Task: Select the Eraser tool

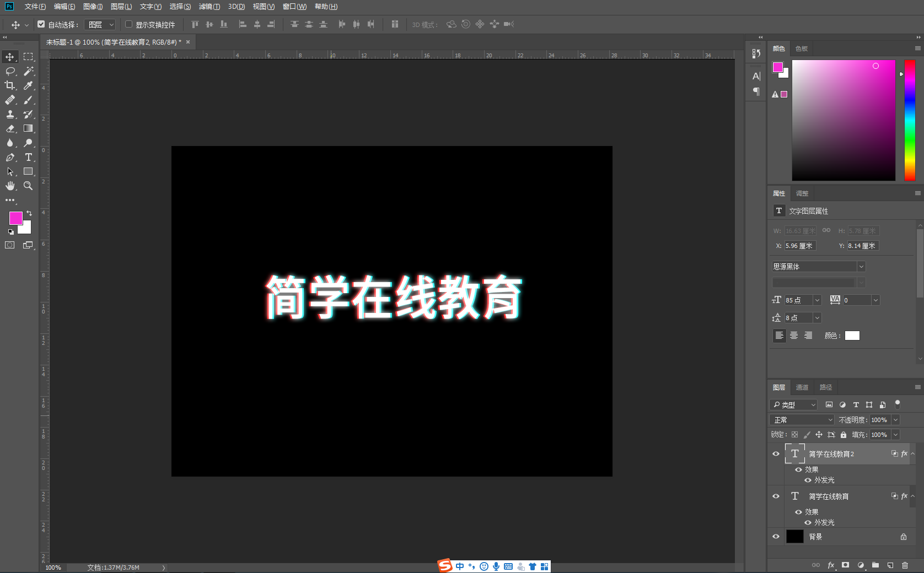Action: coord(10,128)
